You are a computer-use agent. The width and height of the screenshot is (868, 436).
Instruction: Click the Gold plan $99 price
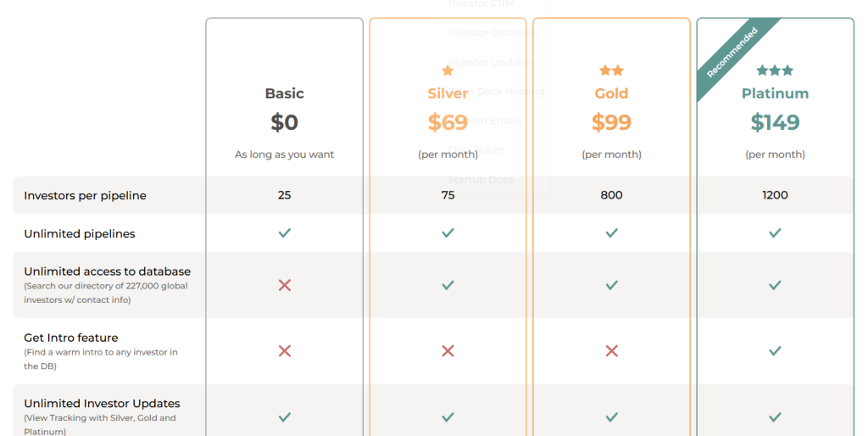(611, 123)
